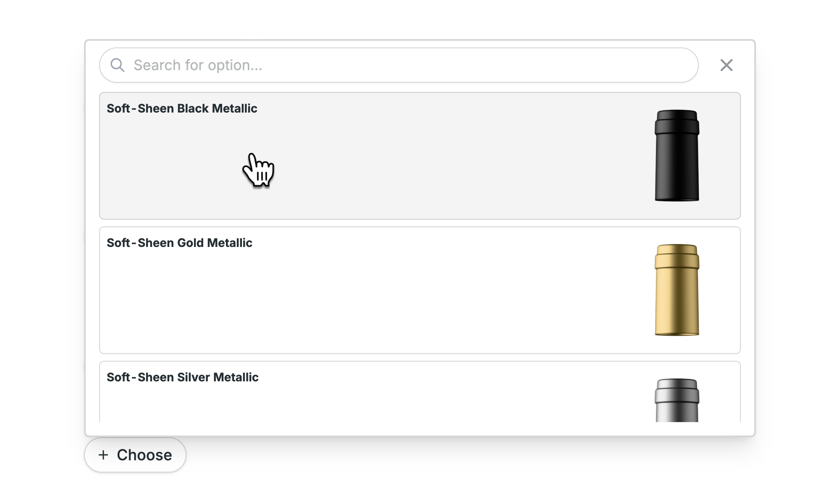Pick the black color capsule swatch
Viewport: 840px width, 504px height.
677,155
